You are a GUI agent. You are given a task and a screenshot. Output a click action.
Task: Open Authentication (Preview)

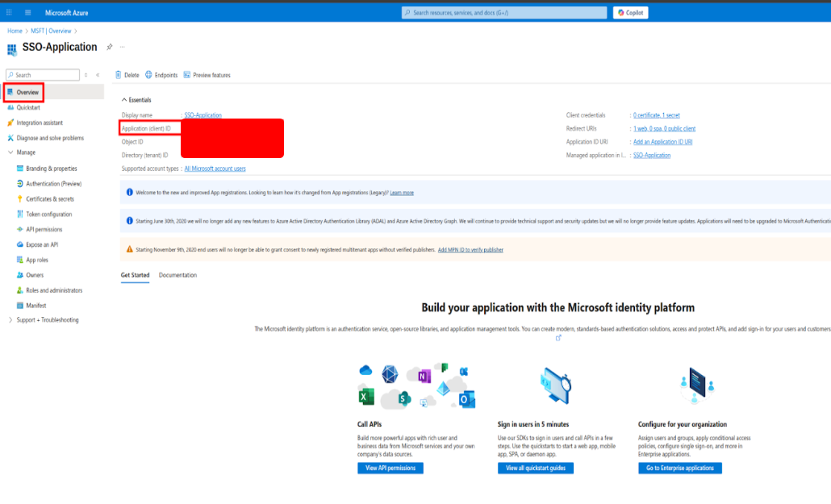(x=53, y=184)
